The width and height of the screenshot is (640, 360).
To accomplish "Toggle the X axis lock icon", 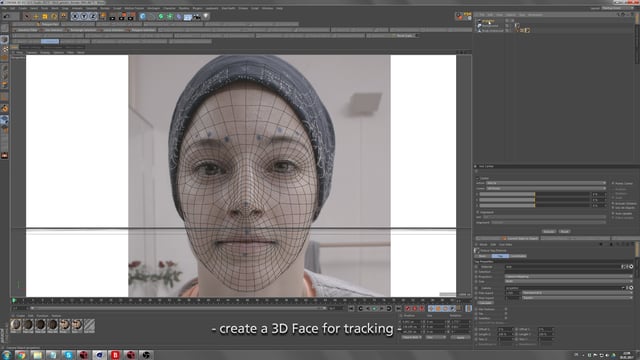I will (x=75, y=16).
